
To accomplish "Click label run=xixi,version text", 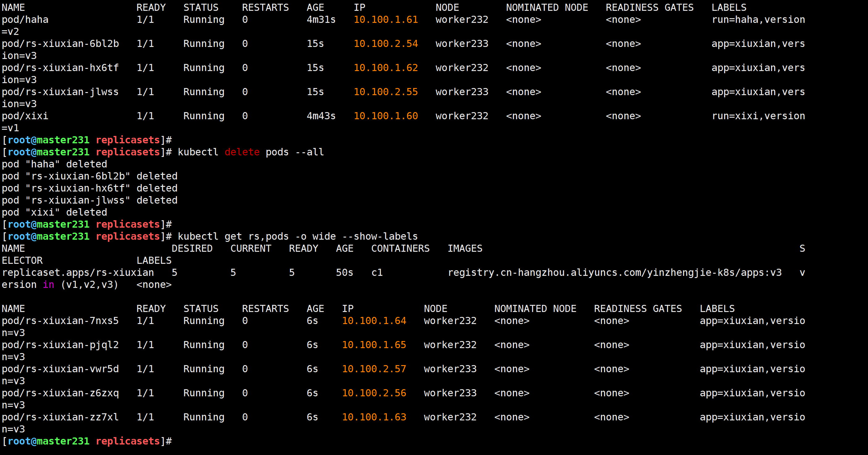I will click(758, 116).
